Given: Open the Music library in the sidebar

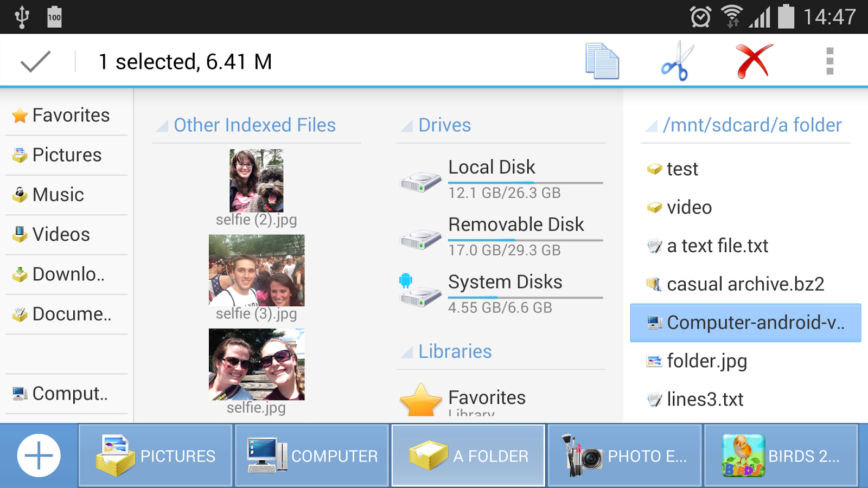Looking at the screenshot, I should pyautogui.click(x=58, y=195).
